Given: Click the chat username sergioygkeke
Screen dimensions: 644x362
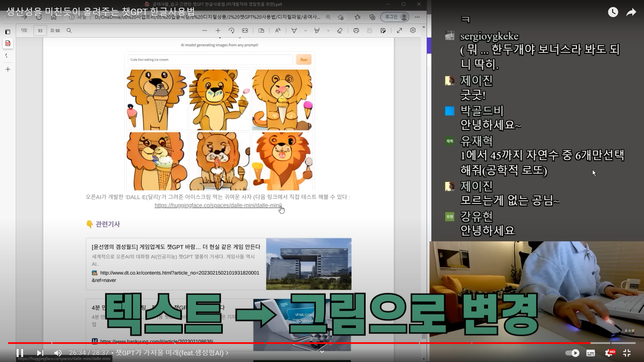Looking at the screenshot, I should coord(489,36).
